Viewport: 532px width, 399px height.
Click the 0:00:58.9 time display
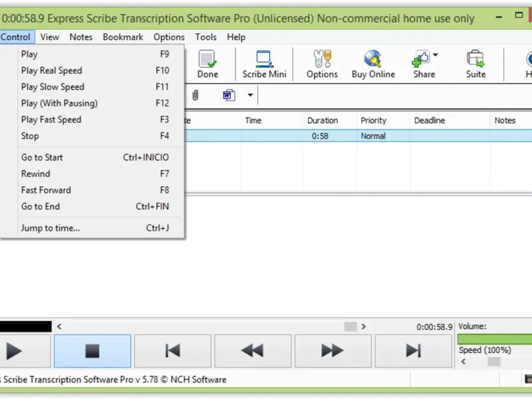tap(434, 327)
